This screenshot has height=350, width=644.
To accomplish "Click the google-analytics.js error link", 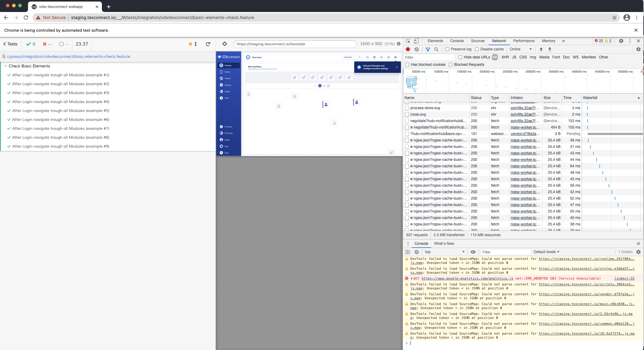I will (467, 278).
